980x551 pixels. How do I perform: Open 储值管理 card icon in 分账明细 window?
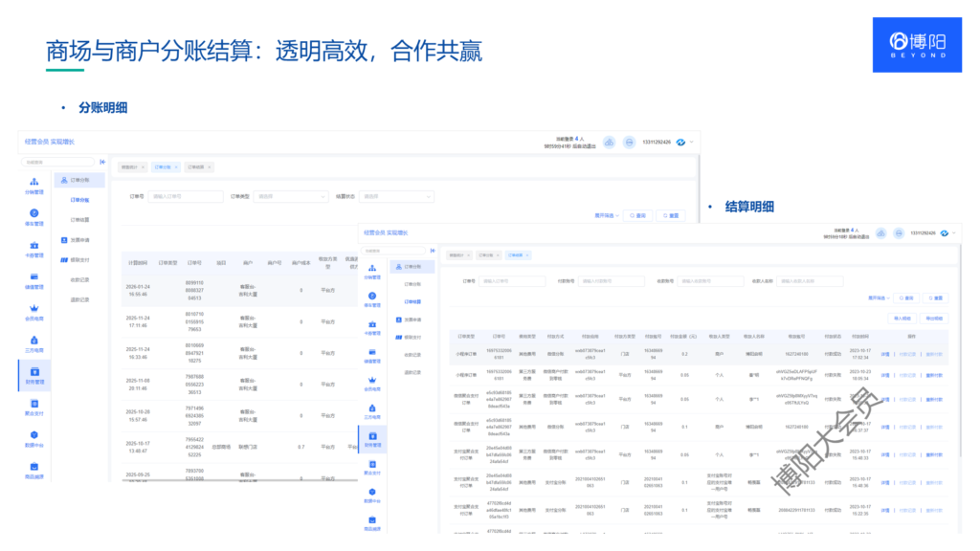(x=33, y=276)
